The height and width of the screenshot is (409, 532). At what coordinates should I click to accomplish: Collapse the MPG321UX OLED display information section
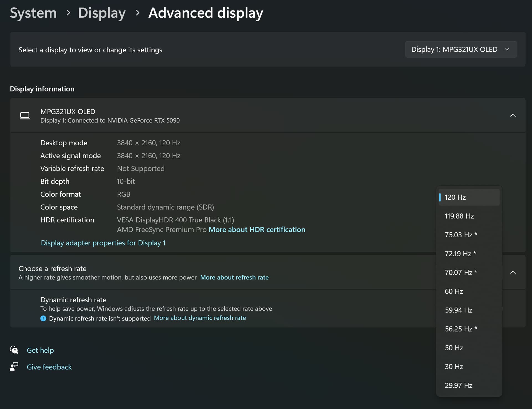tap(513, 115)
